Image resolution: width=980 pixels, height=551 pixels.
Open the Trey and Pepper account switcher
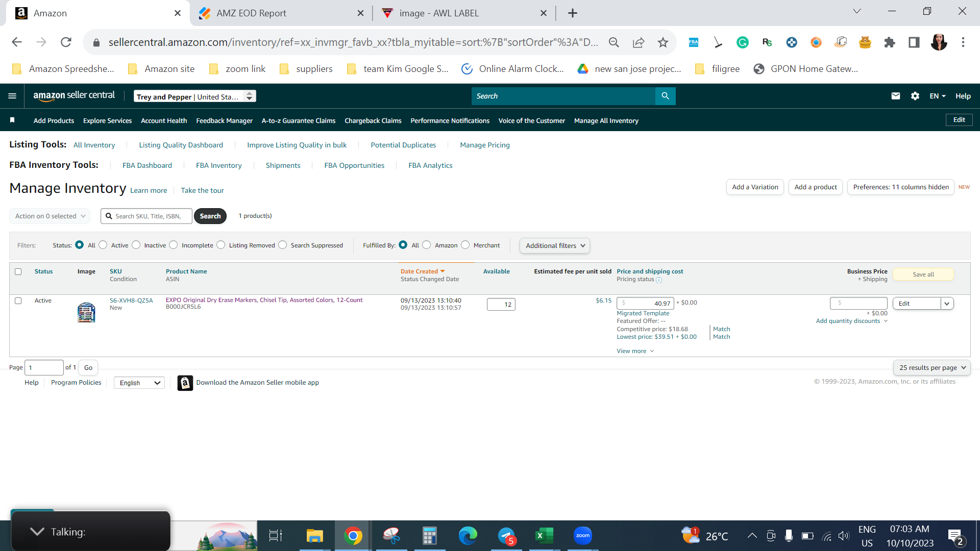pos(195,96)
